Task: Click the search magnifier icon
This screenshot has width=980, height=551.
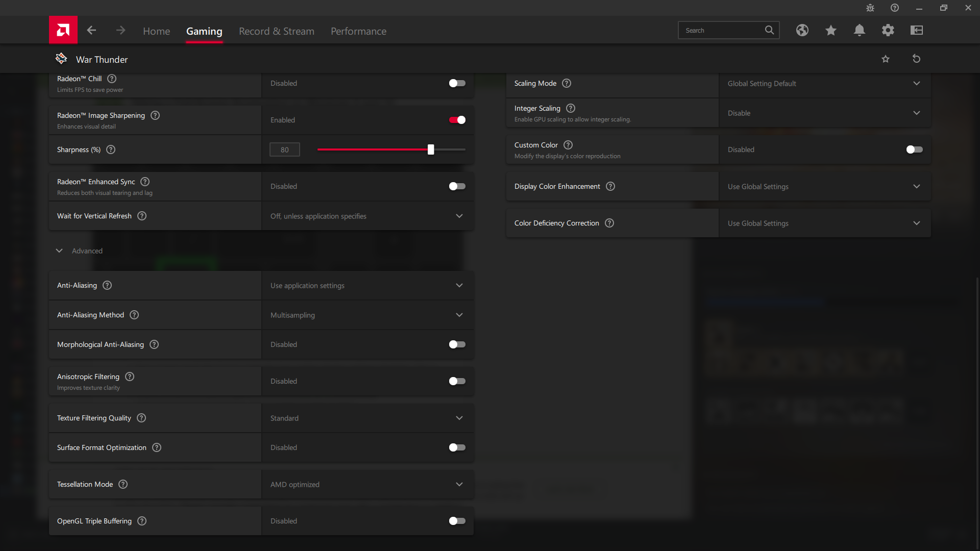Action: [769, 30]
